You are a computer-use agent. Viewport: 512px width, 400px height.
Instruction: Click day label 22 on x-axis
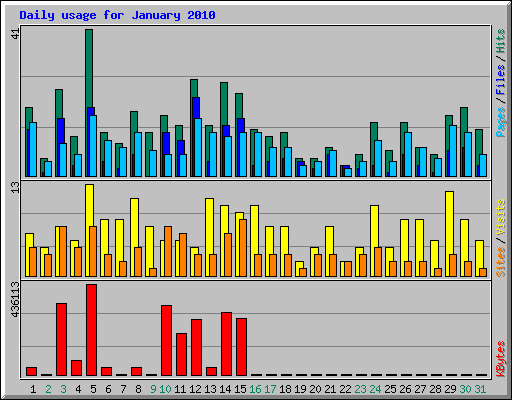[345, 389]
